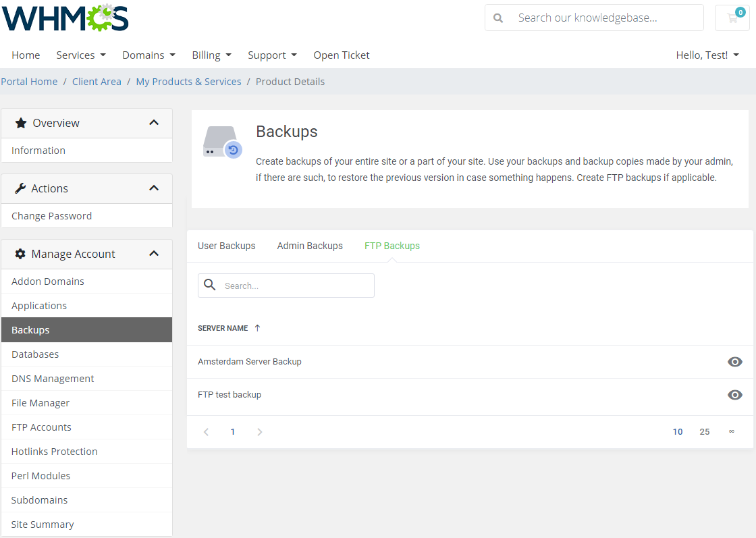Click Open Ticket in navigation
This screenshot has width=756, height=538.
[342, 55]
